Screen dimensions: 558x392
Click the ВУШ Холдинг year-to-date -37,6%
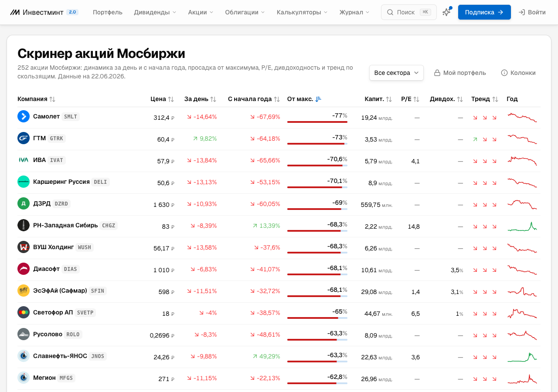coord(267,247)
